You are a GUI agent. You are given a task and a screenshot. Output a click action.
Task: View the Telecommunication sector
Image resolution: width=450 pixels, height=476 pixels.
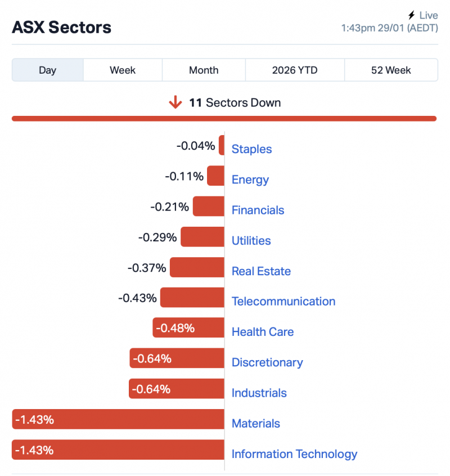[283, 301]
